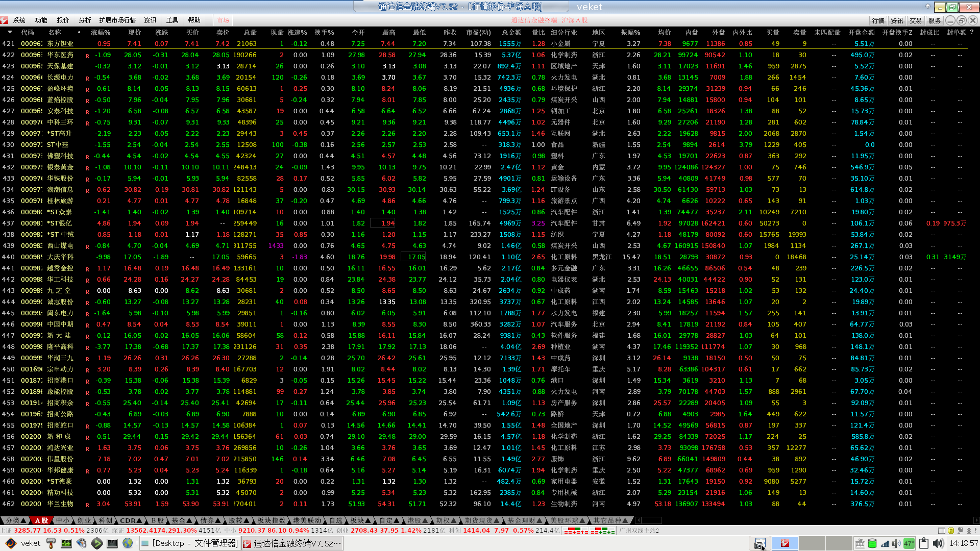The image size is (980, 551).
Task: Click the screenshot camera tray icon
Action: point(759,543)
